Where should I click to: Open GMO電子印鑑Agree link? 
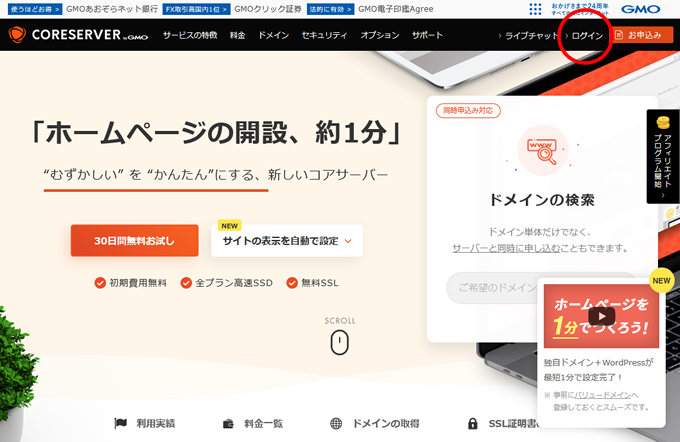tap(396, 9)
